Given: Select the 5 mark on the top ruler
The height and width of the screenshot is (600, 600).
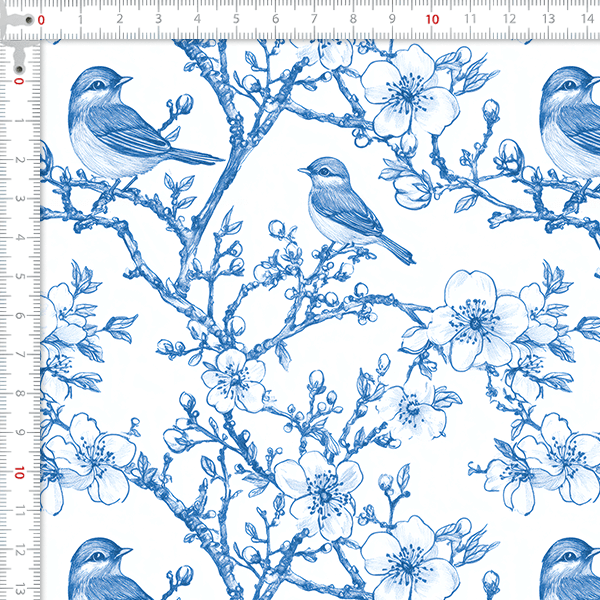Looking at the screenshot, I should click(236, 18).
